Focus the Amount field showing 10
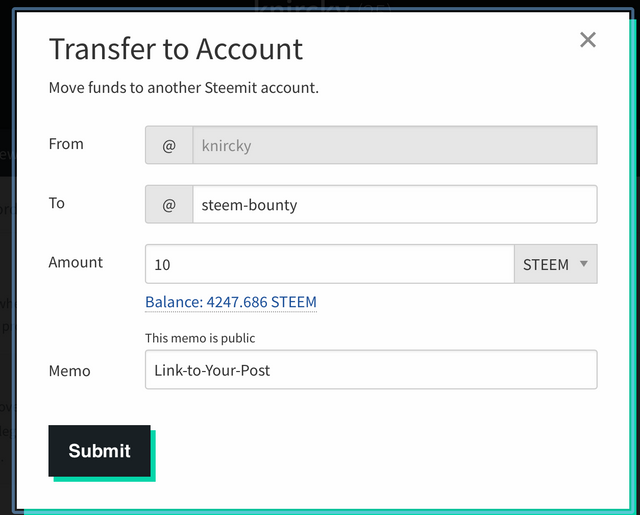This screenshot has height=515, width=640. (330, 264)
